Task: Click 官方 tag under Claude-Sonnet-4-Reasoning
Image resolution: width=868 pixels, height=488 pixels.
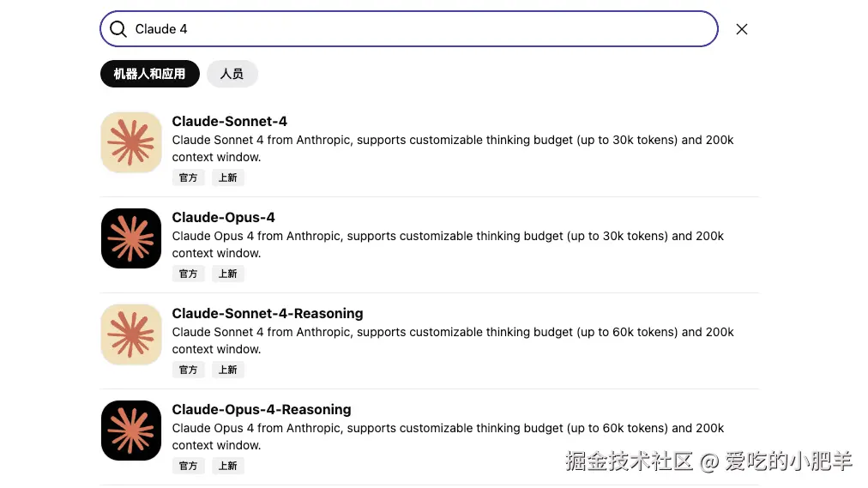Action: coord(188,370)
